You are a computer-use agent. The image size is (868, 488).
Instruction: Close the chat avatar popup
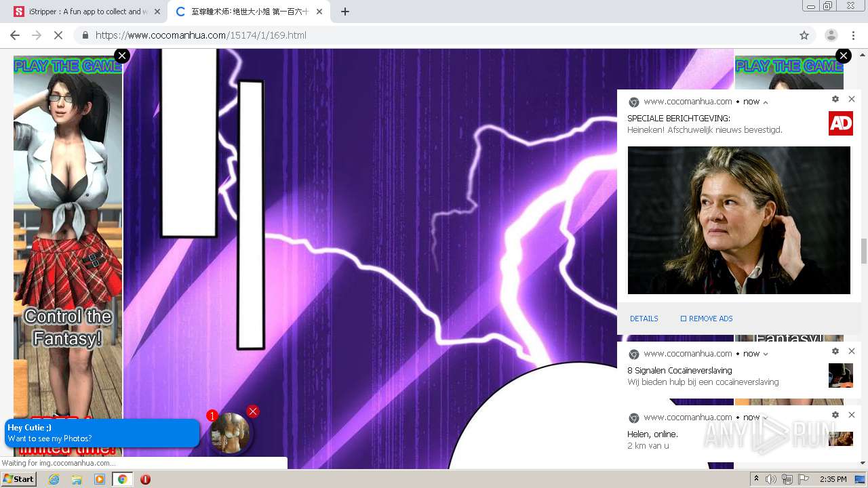pos(253,411)
